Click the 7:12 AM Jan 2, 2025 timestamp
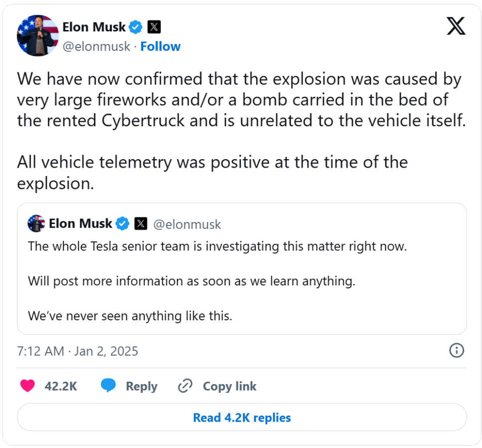Image resolution: width=482 pixels, height=448 pixels. (x=77, y=351)
